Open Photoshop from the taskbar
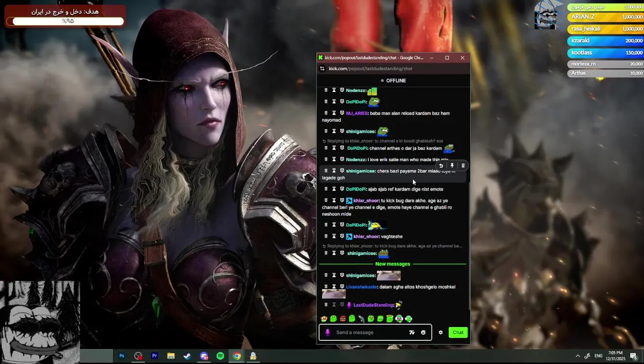Viewport: 644px width, 364px height. 122,356
